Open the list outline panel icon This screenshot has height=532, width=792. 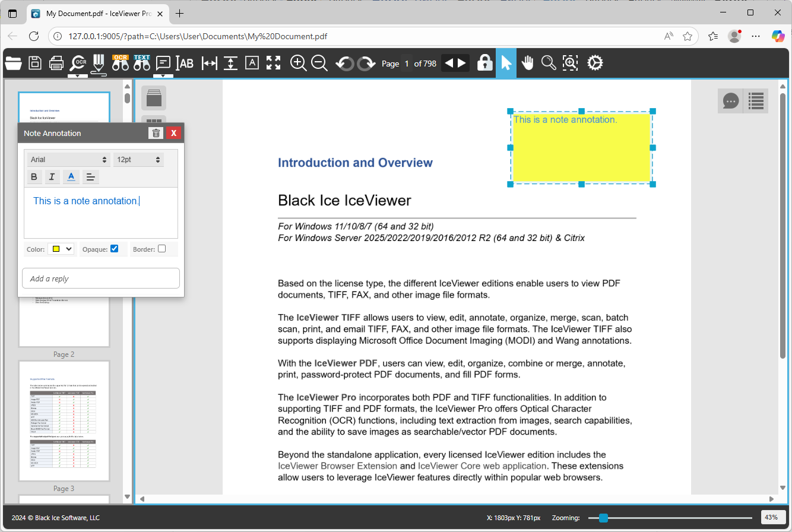click(756, 101)
